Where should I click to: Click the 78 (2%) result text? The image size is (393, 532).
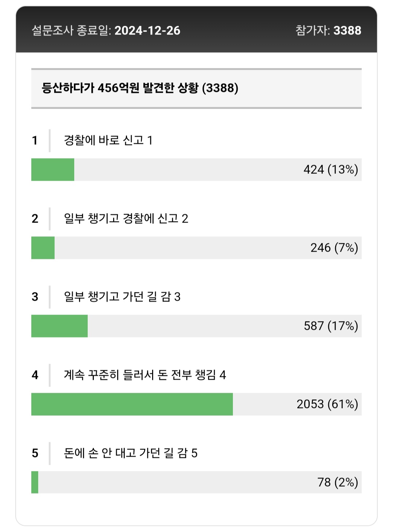(x=338, y=482)
